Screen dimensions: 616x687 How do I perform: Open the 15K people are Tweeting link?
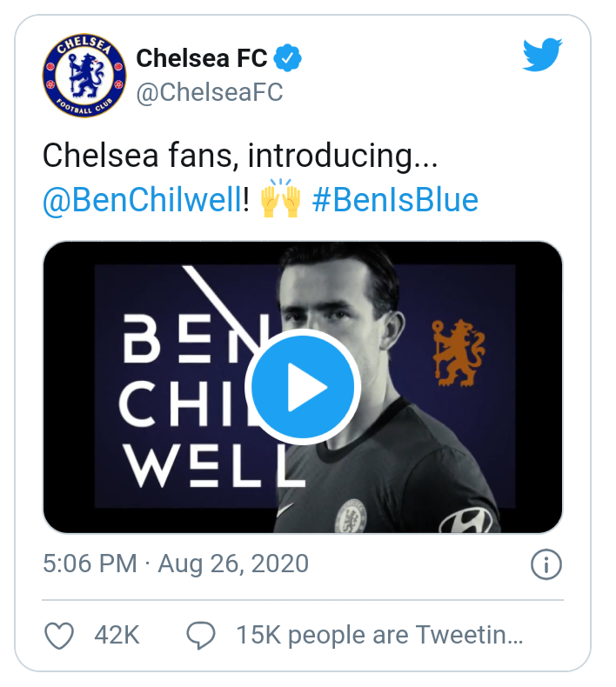point(379,636)
